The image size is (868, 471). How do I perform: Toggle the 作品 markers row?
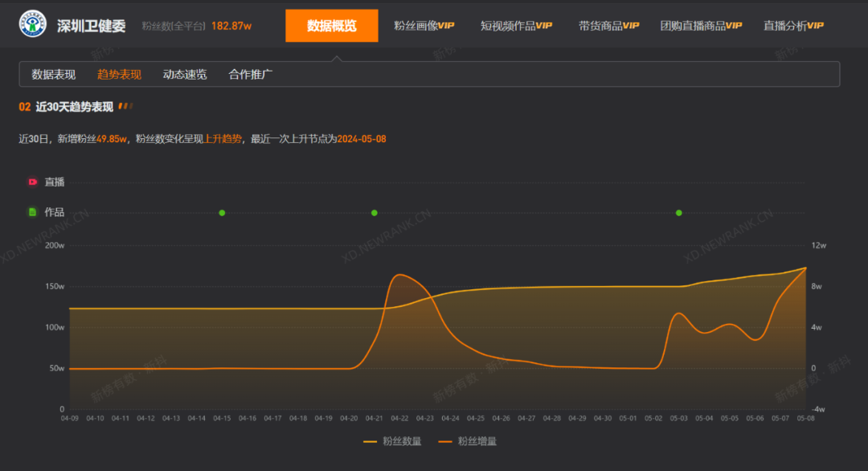pos(48,212)
